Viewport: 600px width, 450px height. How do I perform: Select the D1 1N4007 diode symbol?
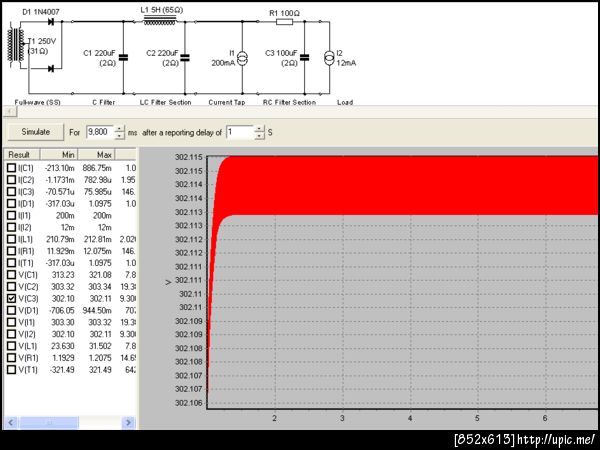[51, 22]
